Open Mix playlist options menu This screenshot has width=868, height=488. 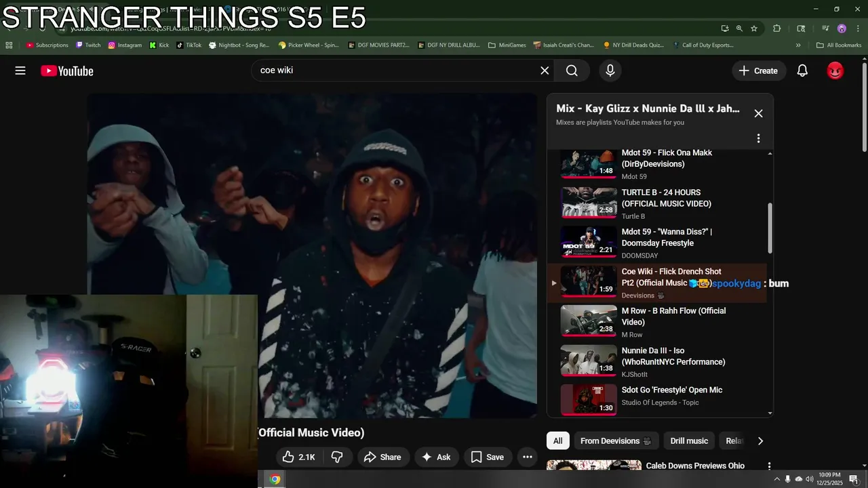click(x=758, y=138)
